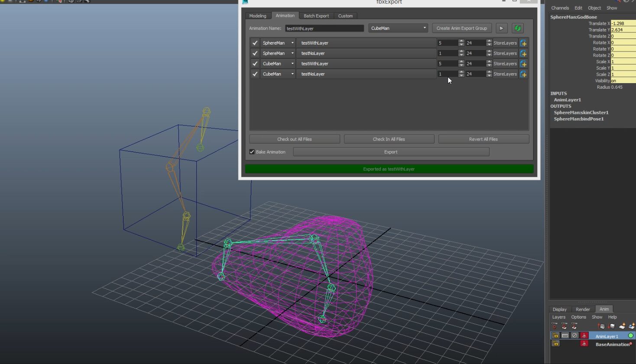The image size is (636, 364).
Task: Switch to the Batch Export tab
Action: pos(316,16)
